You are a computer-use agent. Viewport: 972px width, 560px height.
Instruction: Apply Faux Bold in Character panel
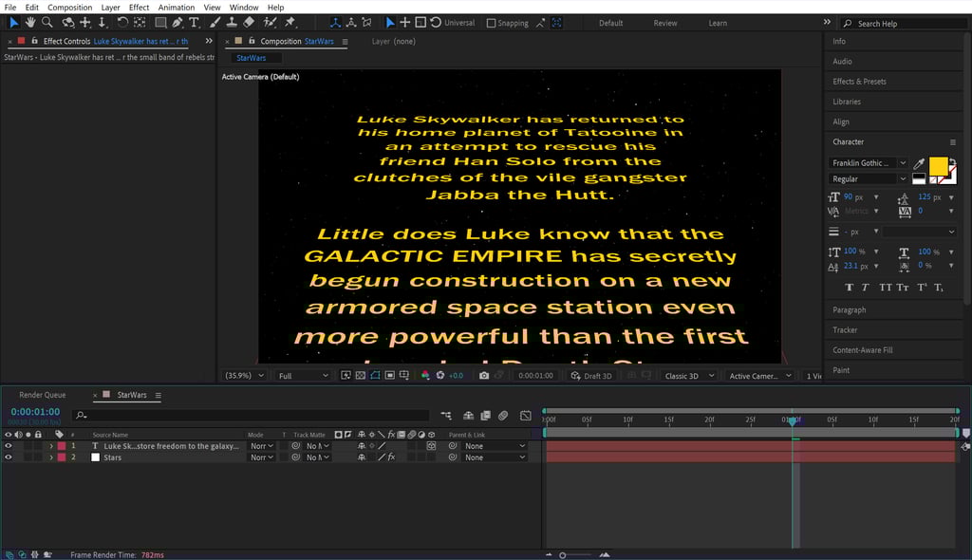click(850, 288)
